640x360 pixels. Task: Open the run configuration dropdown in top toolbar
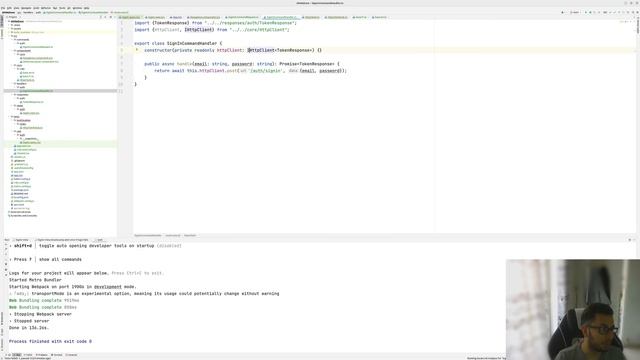click(574, 12)
